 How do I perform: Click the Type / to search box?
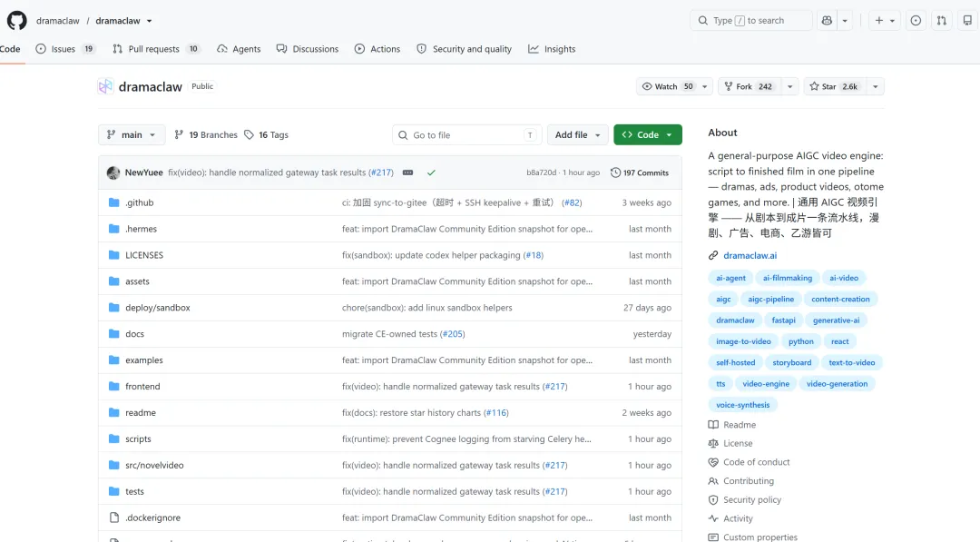pyautogui.click(x=751, y=21)
